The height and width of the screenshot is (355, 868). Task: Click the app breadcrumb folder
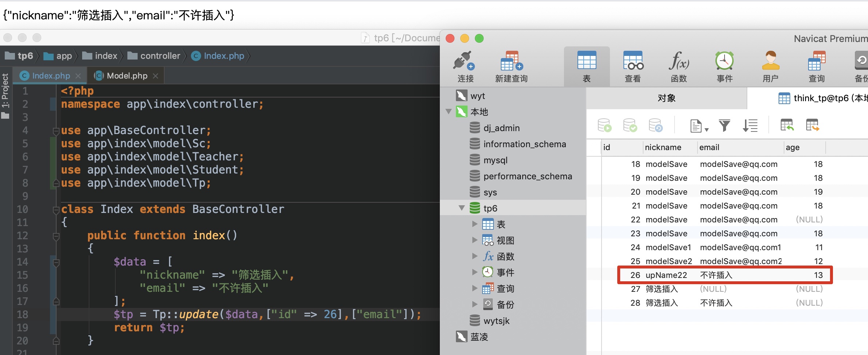(x=58, y=56)
